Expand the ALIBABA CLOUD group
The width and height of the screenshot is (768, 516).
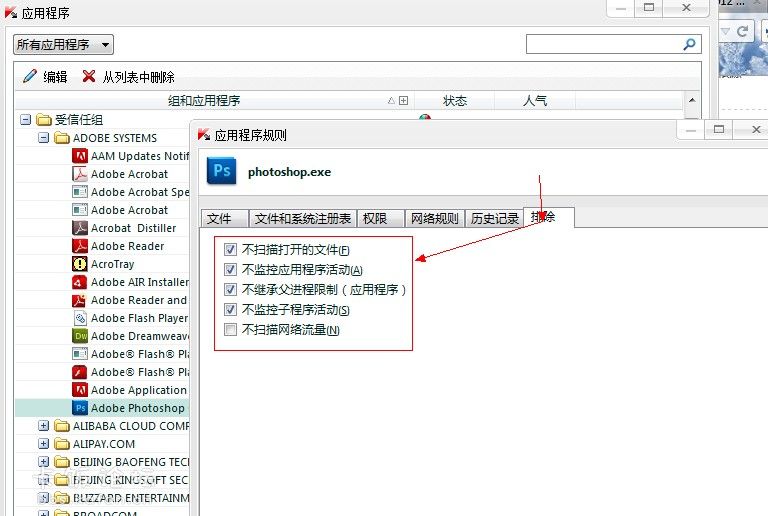click(x=44, y=425)
